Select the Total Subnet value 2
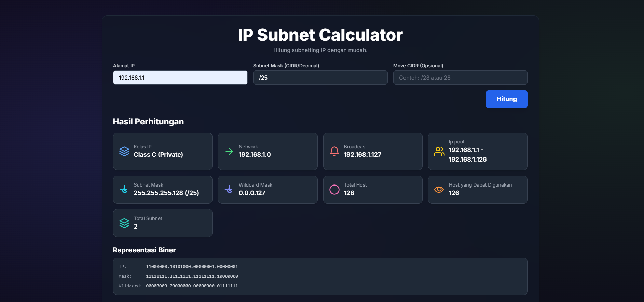The width and height of the screenshot is (644, 302). tap(136, 226)
